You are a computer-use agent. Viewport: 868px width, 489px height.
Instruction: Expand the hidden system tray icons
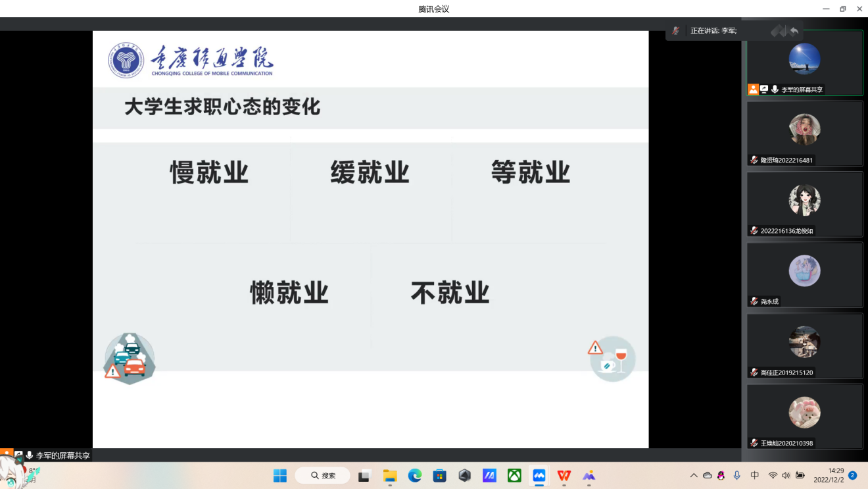click(694, 475)
